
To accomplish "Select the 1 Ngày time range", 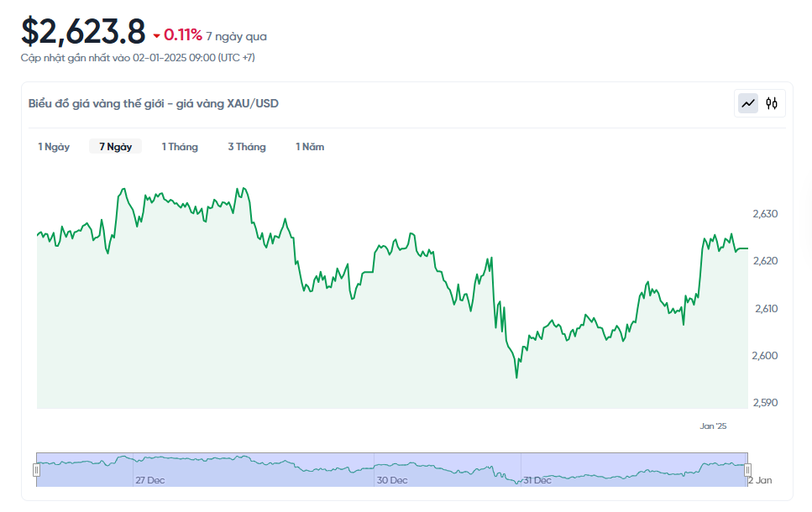I will (x=54, y=147).
